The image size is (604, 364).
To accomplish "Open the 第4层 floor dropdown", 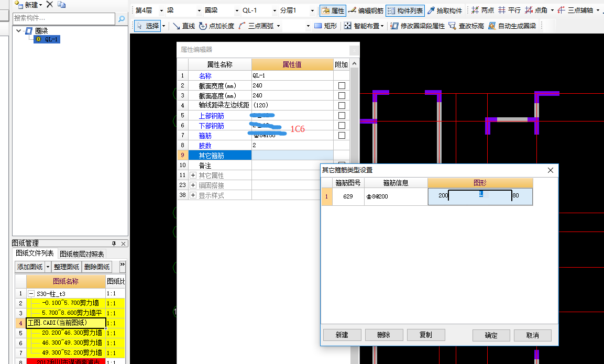I will pos(161,11).
